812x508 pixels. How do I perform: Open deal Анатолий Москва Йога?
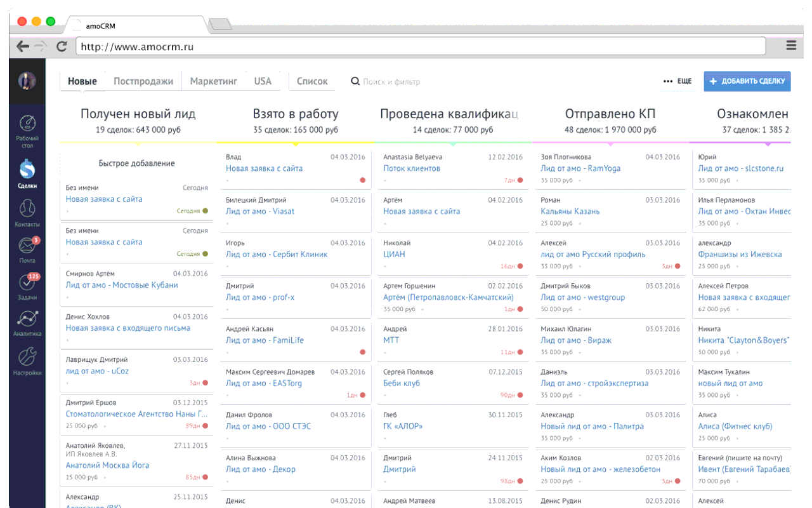point(108,465)
